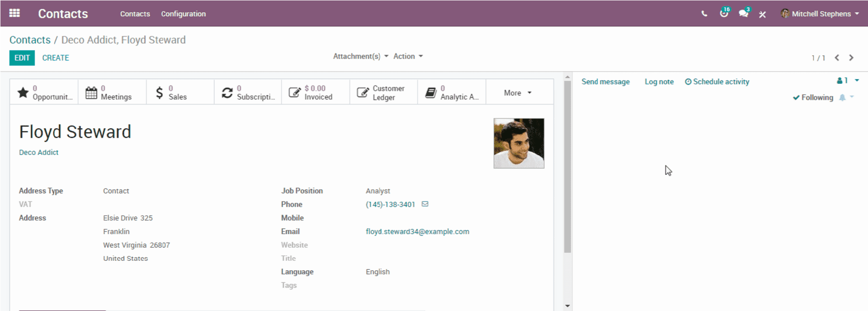Click the Meetings stat button label
The width and height of the screenshot is (868, 311).
click(116, 97)
